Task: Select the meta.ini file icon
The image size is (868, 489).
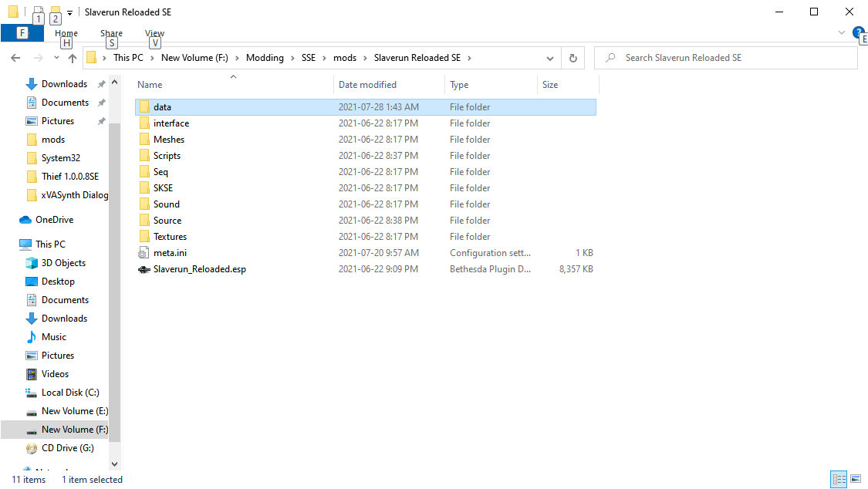Action: [x=144, y=253]
